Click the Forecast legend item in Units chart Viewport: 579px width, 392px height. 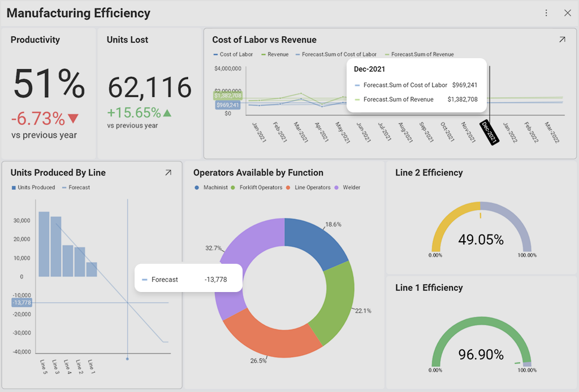pos(79,188)
